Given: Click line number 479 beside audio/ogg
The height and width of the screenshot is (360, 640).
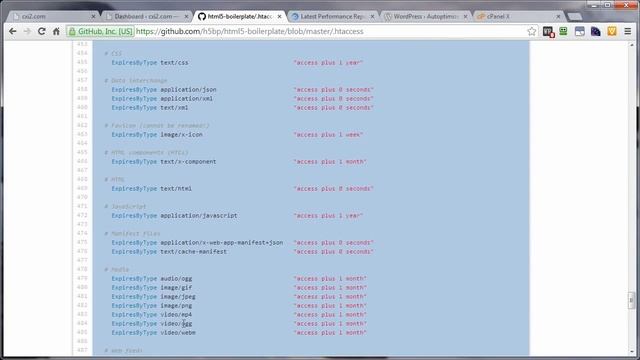Looking at the screenshot, I should (82, 278).
